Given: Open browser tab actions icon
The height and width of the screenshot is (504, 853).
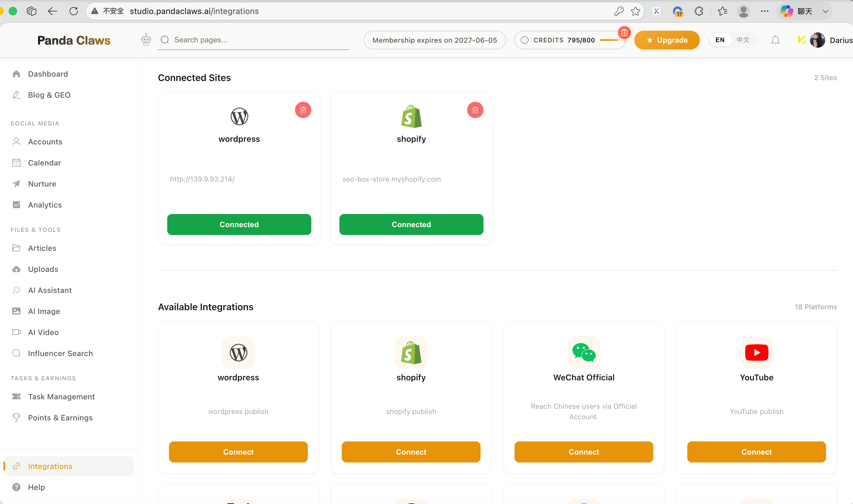Looking at the screenshot, I should 31,11.
